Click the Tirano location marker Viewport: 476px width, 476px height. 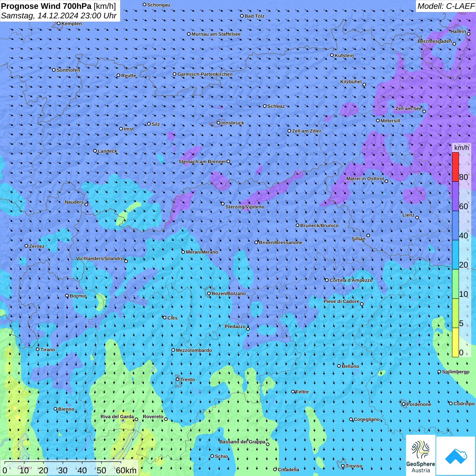tap(38, 349)
